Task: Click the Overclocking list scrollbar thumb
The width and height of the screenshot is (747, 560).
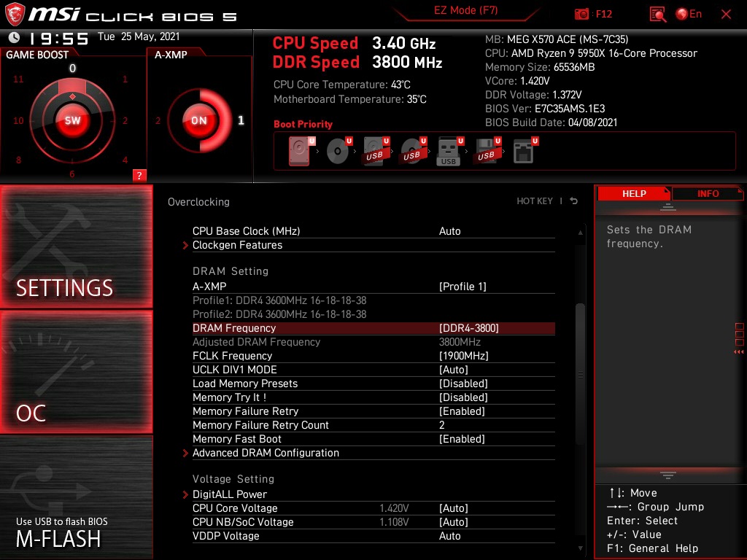Action: (x=580, y=374)
